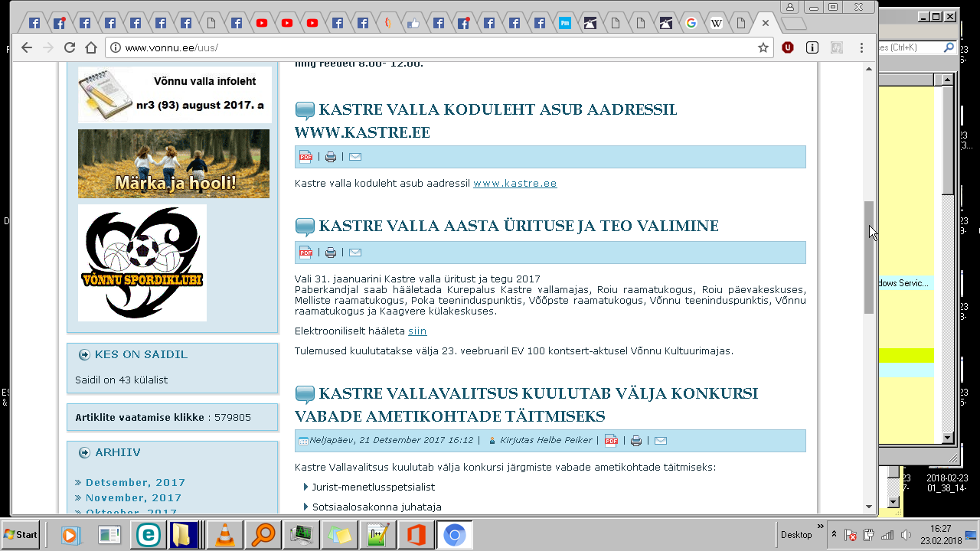Click 'Sotsiaalosakonna juhataja' list item
This screenshot has width=980, height=551.
click(x=377, y=507)
